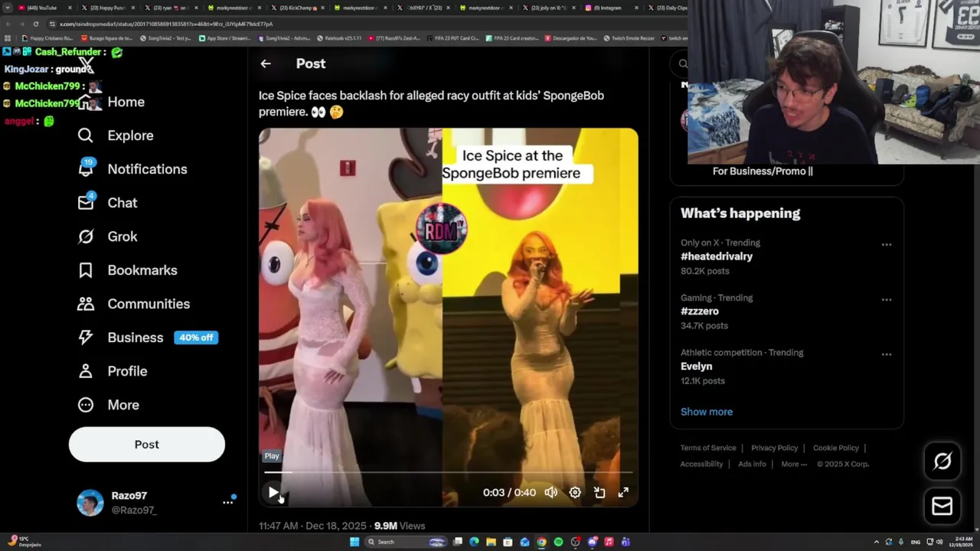Open the Cookie Policy link
This screenshot has width=980, height=551.
(x=836, y=448)
